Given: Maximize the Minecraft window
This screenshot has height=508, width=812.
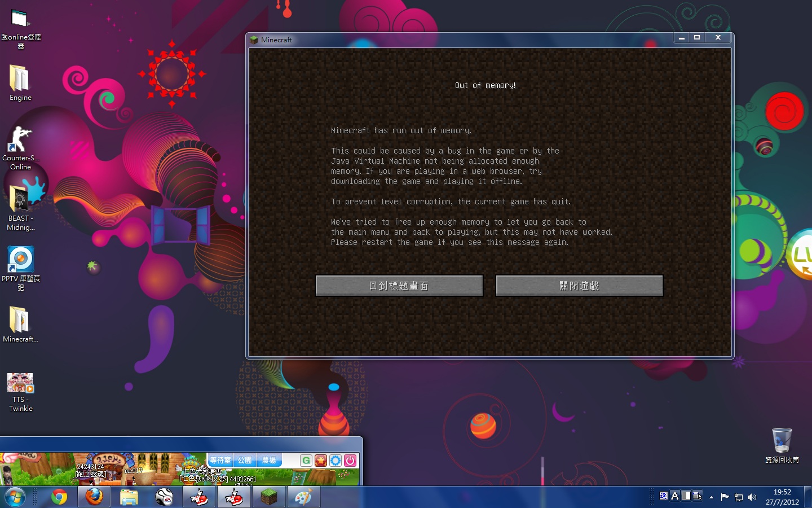Looking at the screenshot, I should 697,38.
